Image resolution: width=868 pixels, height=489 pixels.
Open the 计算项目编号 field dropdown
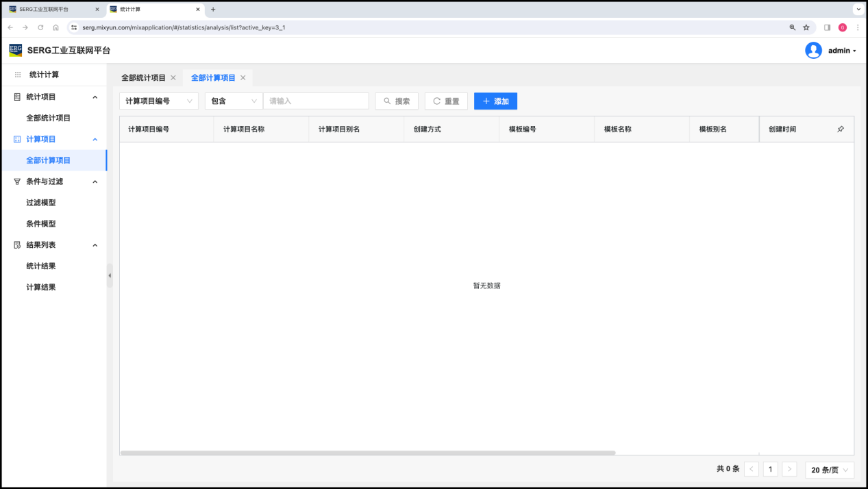click(159, 101)
